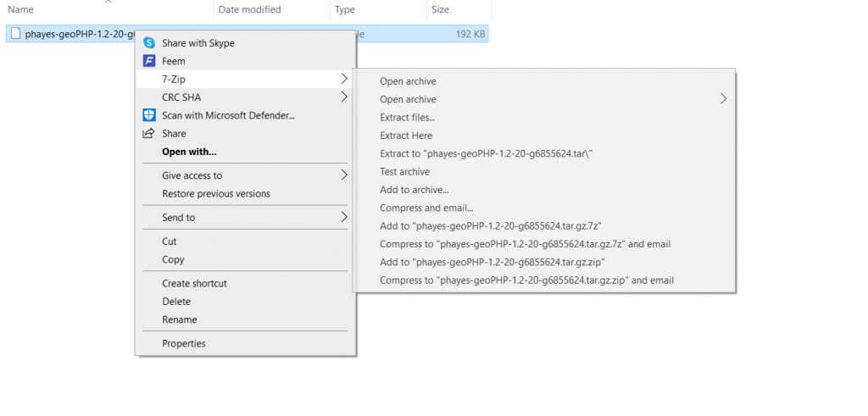This screenshot has height=416, width=868.
Task: Choose Restore previous versions
Action: (216, 194)
